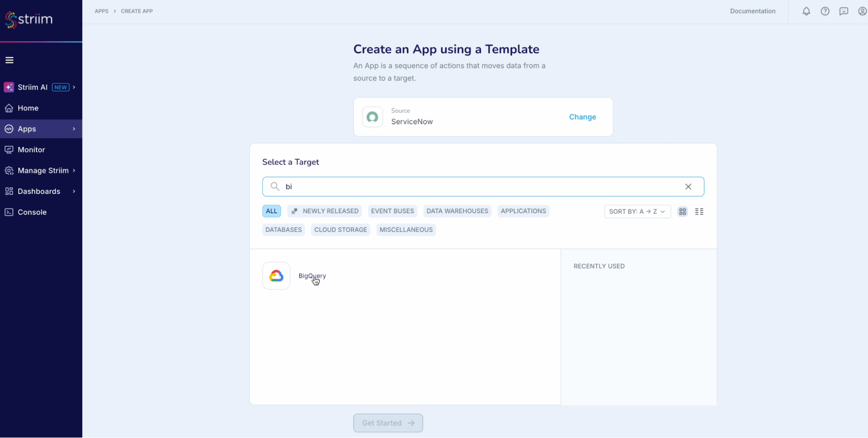
Task: Expand the Manage Striim submenu
Action: [74, 171]
